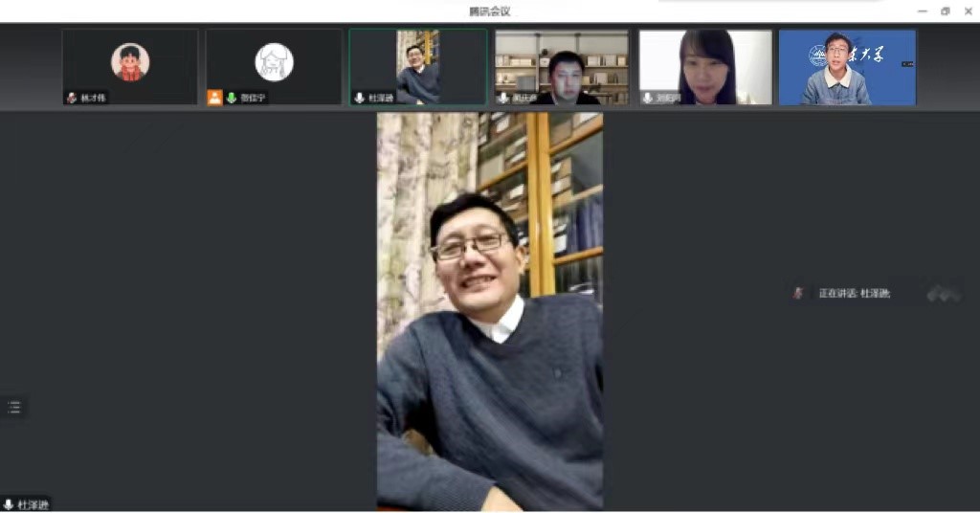Click the large central speaker video

pos(490,311)
